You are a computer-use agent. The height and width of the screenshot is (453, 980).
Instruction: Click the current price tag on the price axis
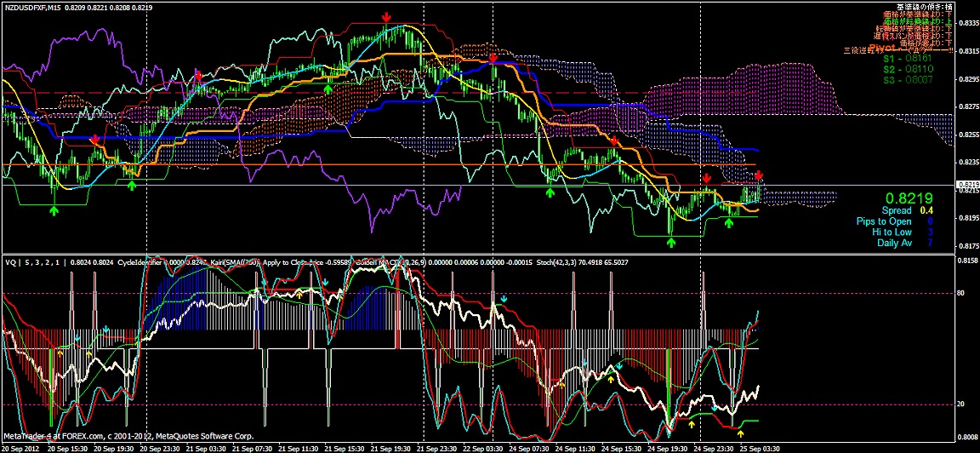(x=967, y=185)
